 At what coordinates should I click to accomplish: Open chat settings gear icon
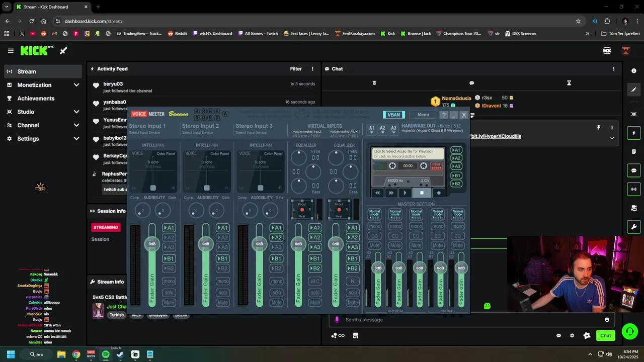click(x=572, y=335)
